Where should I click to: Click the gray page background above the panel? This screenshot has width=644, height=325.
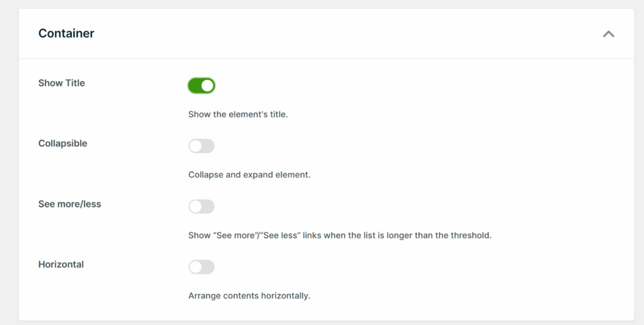tap(322, 4)
